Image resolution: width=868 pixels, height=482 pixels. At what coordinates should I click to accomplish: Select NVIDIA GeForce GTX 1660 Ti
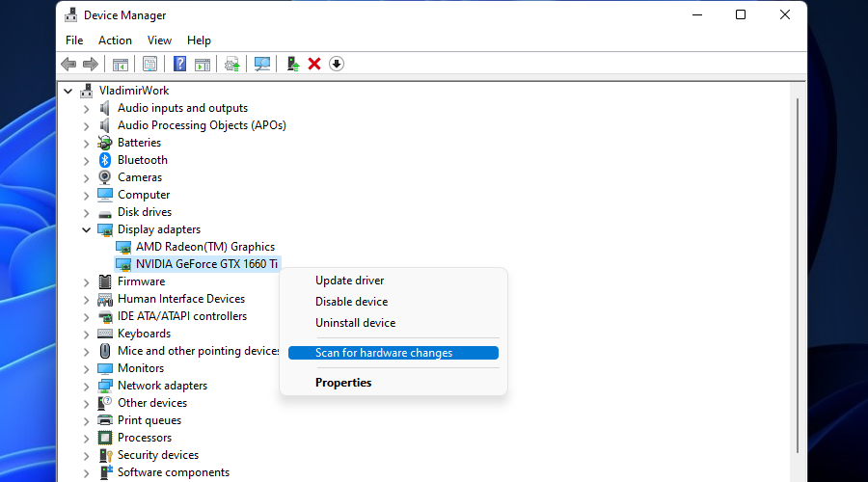tap(206, 264)
